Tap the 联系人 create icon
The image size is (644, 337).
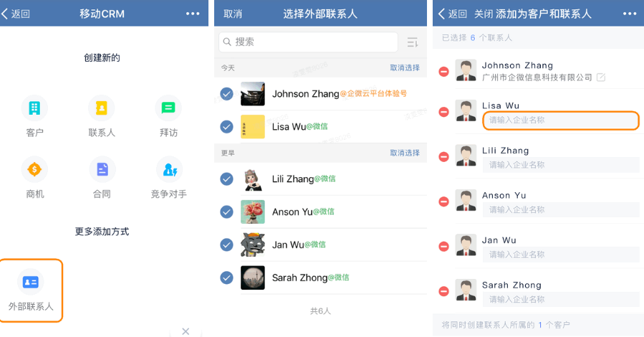tap(102, 108)
